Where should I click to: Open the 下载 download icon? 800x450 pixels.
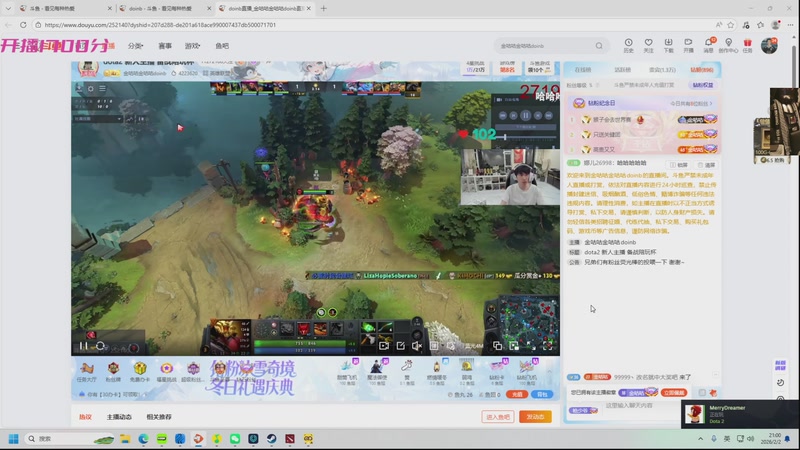(668, 45)
